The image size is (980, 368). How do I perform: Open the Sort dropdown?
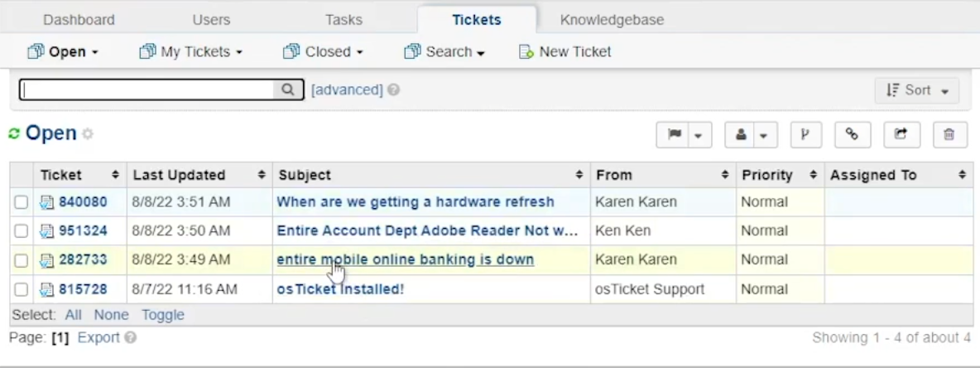(x=916, y=90)
